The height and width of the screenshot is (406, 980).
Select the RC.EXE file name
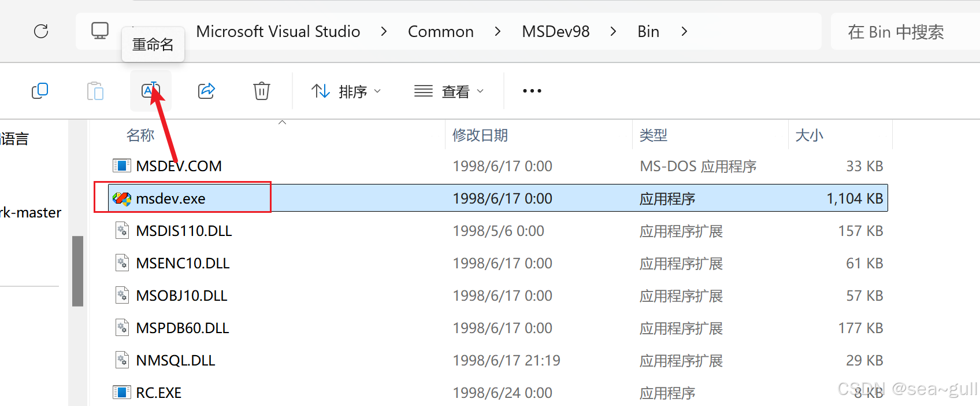coord(158,393)
